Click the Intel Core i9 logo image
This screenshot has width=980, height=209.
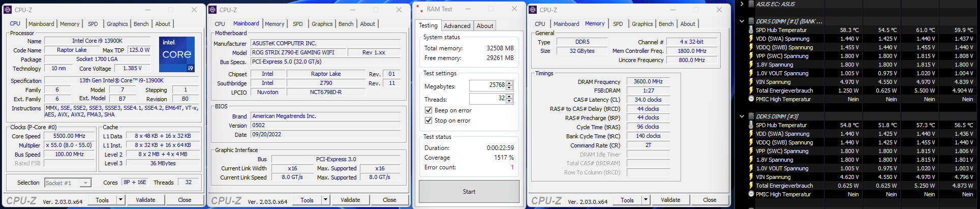tap(177, 54)
